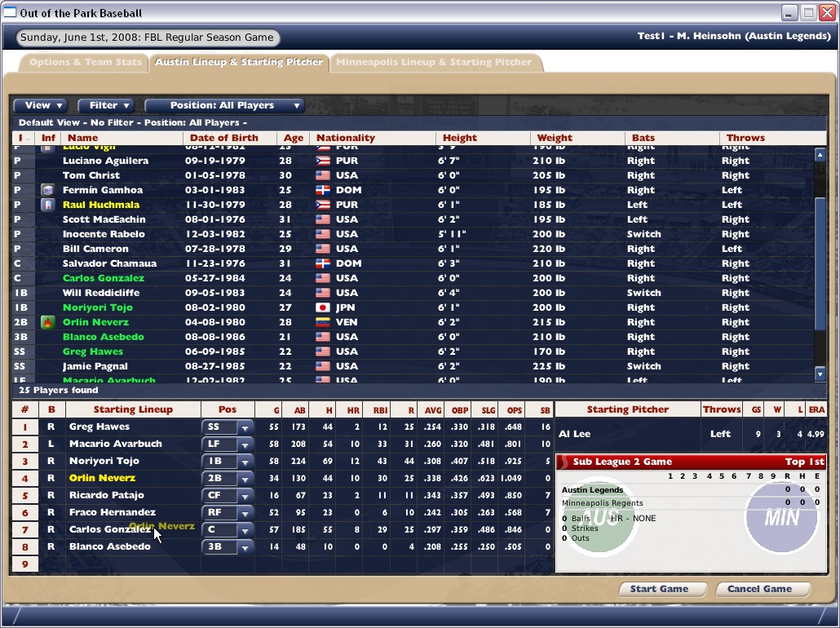840x628 pixels.
Task: Click lineup slot number 1 button
Action: (x=24, y=427)
